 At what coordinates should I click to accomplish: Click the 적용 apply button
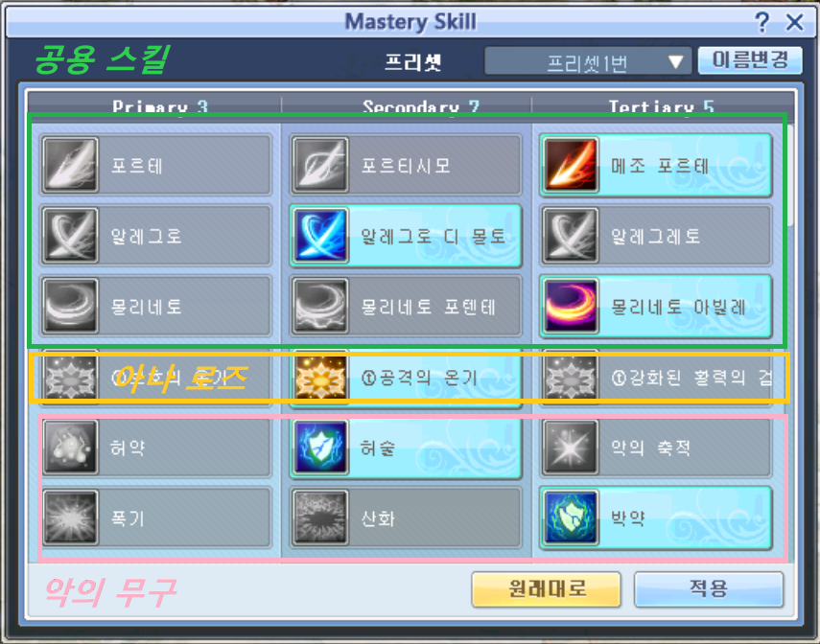click(x=709, y=589)
